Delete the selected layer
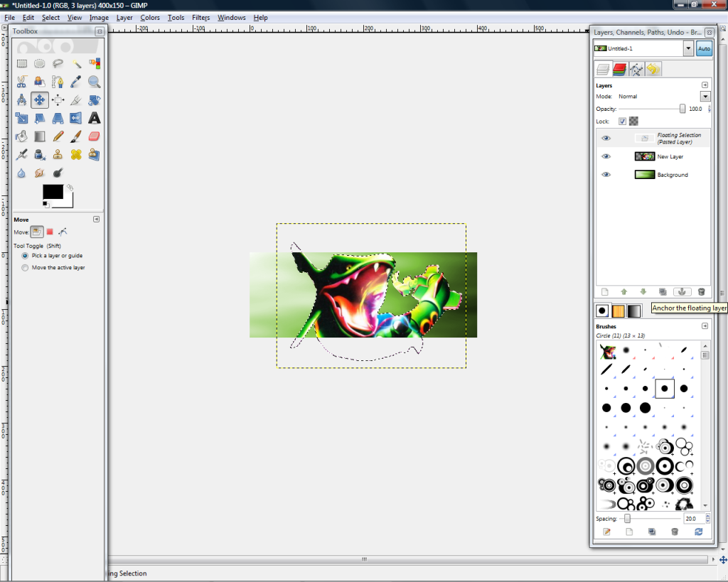Viewport: 728px width, 582px height. point(702,292)
